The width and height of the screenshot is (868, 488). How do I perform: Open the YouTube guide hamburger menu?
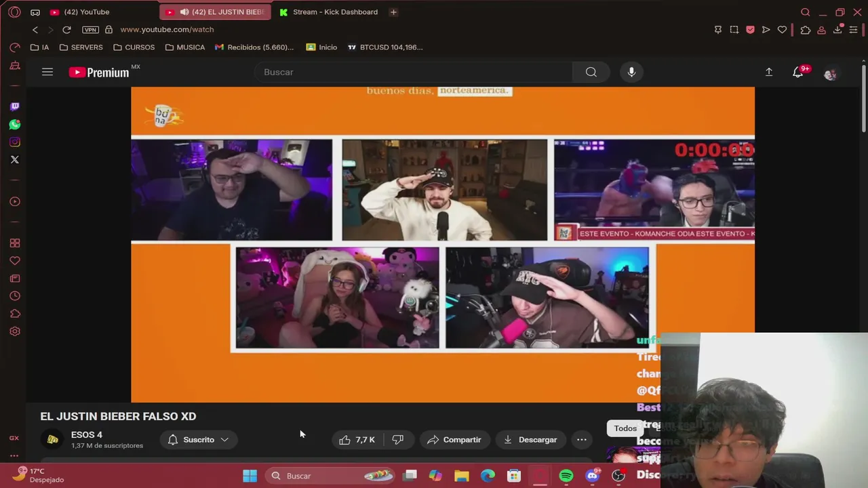pos(47,72)
